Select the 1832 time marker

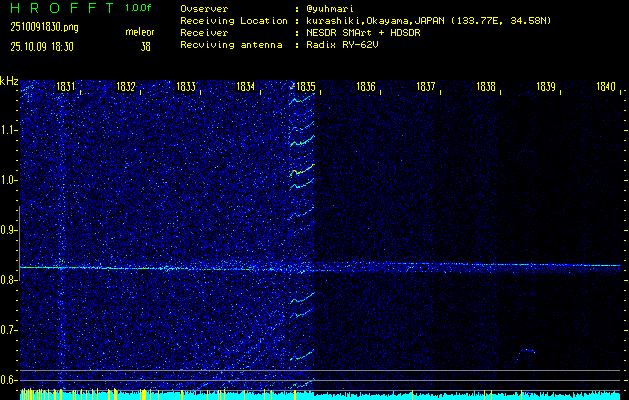pyautogui.click(x=126, y=86)
